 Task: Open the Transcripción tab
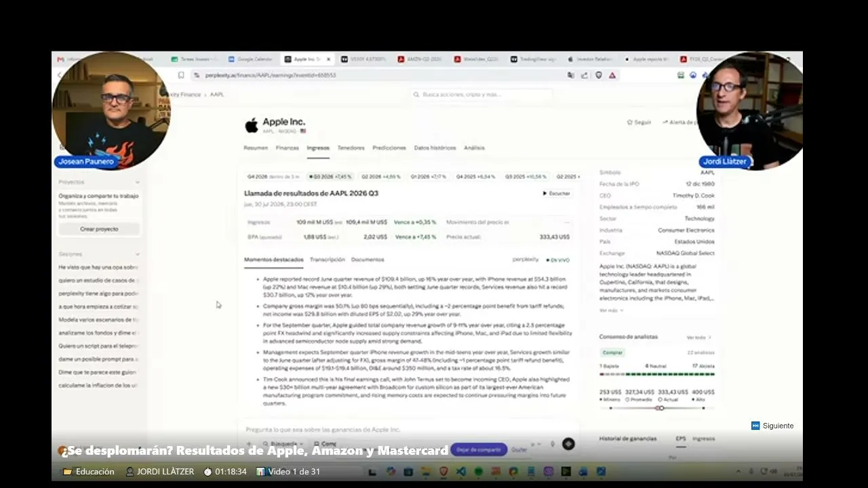coord(328,260)
